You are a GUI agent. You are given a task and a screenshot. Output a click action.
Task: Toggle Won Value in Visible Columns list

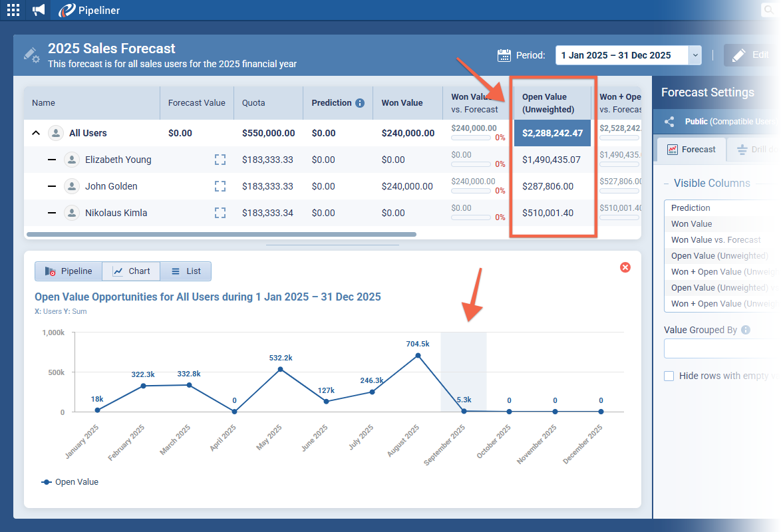pyautogui.click(x=692, y=224)
